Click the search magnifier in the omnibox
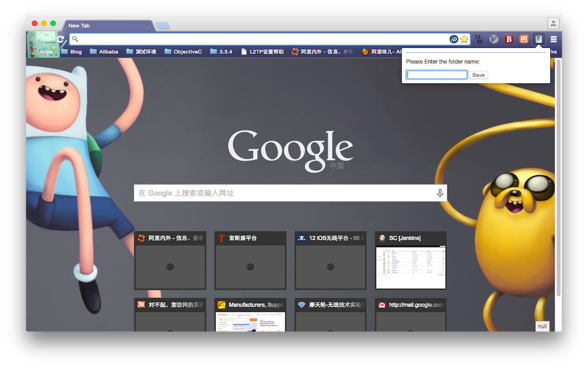This screenshot has height=368, width=588. (75, 39)
